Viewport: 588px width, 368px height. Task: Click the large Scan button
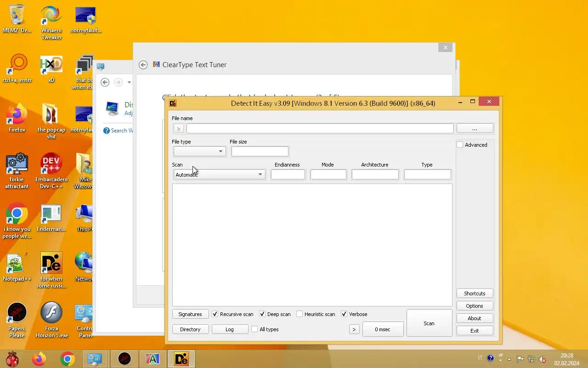(x=429, y=323)
